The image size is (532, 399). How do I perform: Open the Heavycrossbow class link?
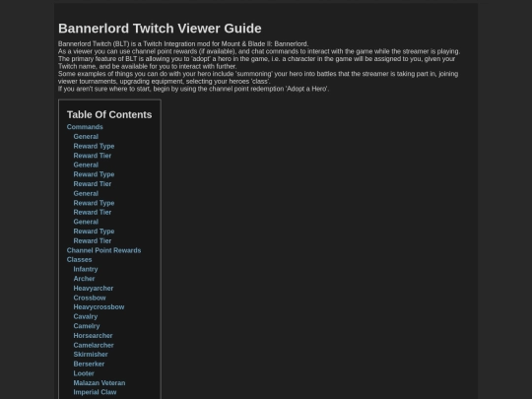[x=99, y=307]
